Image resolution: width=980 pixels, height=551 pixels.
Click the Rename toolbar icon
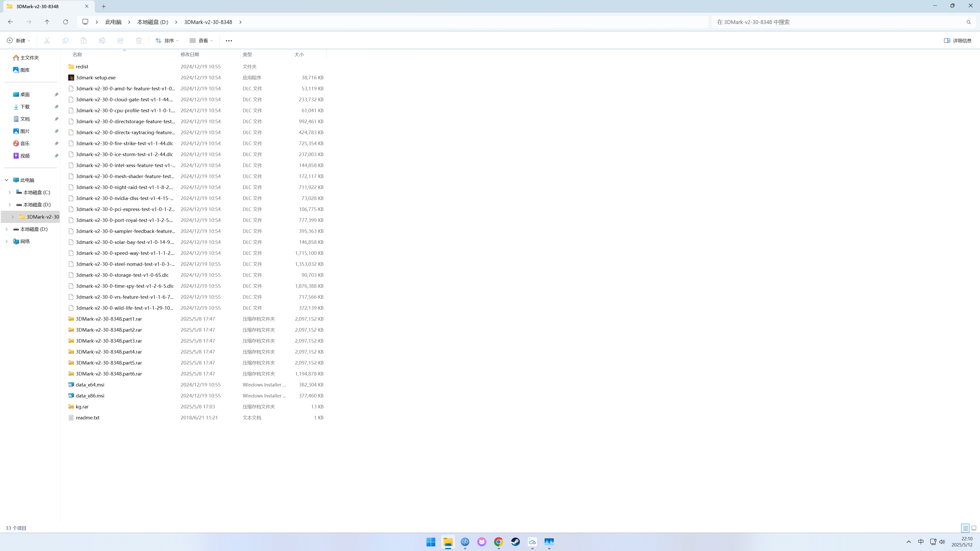pos(102,41)
